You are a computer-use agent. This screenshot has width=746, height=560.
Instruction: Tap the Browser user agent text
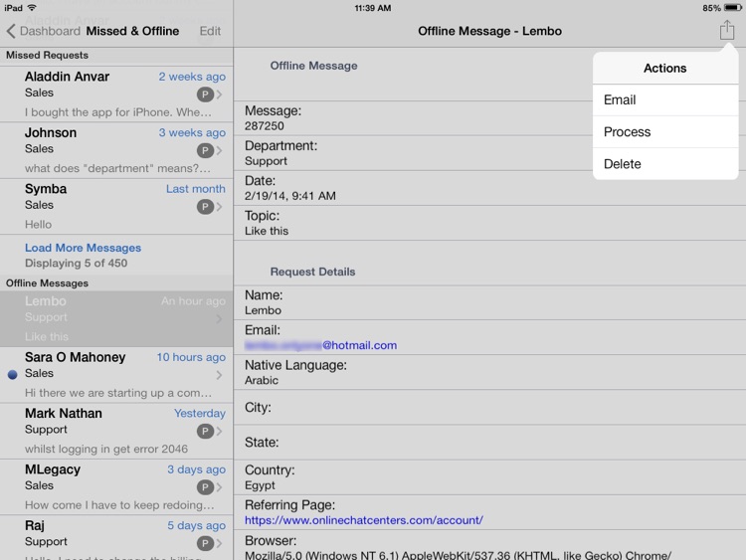coord(458,555)
